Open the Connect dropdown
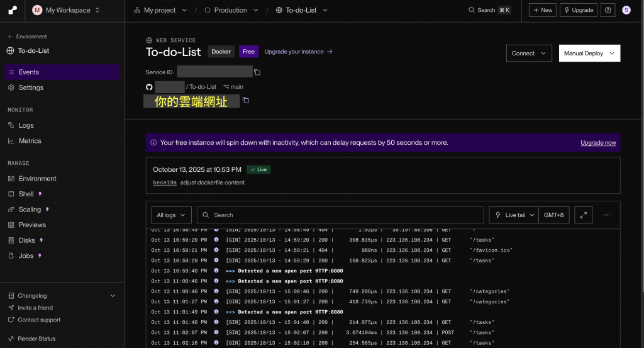This screenshot has width=644, height=348. (x=529, y=53)
